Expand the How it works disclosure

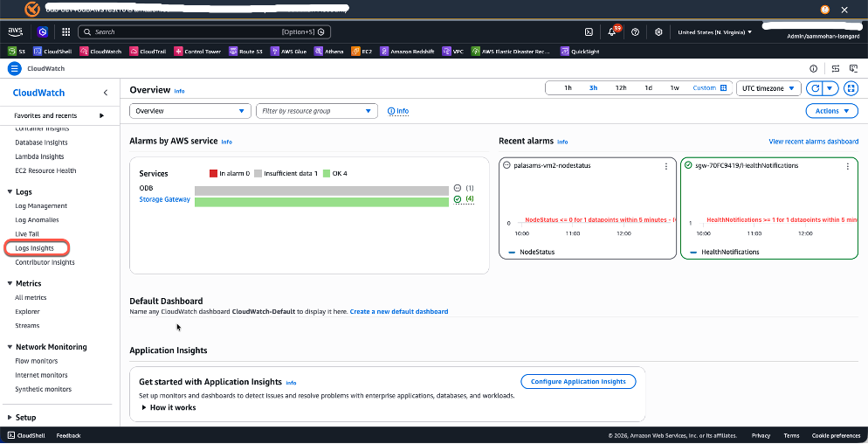point(169,407)
